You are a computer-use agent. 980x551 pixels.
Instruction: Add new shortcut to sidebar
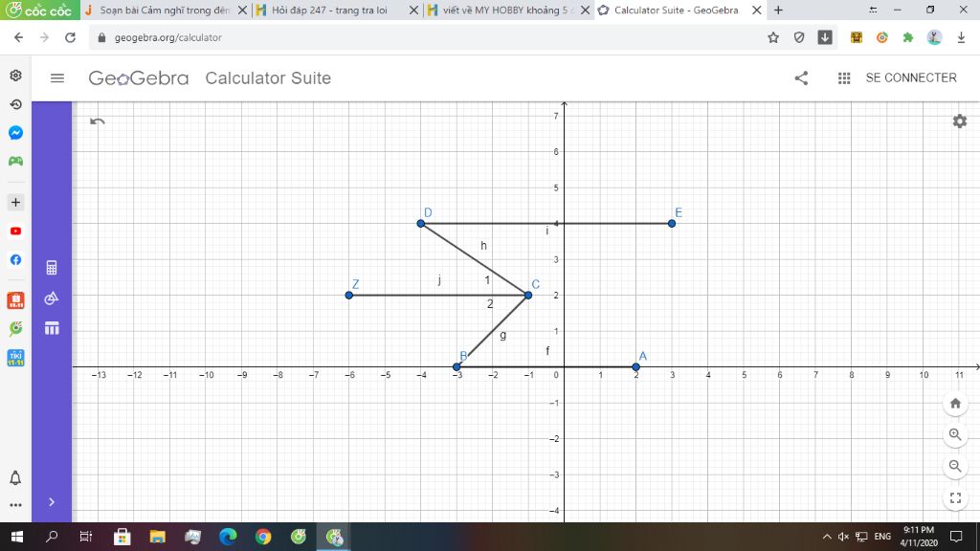[15, 203]
